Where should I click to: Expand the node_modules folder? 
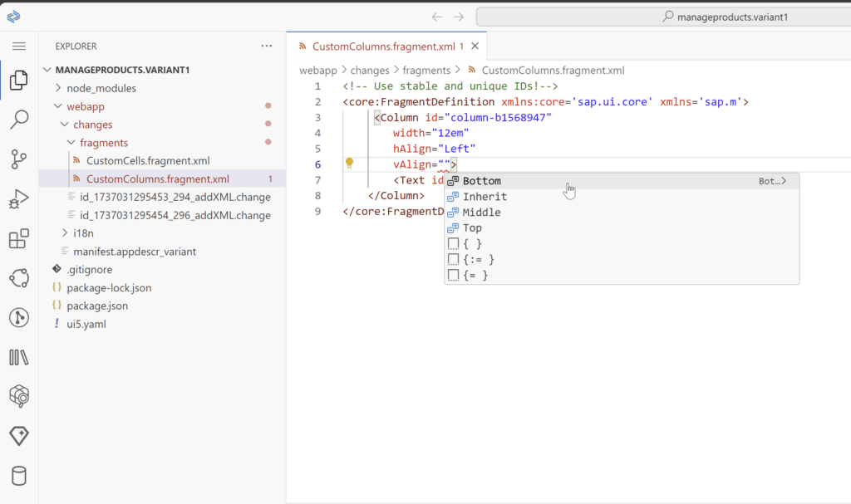(x=58, y=88)
